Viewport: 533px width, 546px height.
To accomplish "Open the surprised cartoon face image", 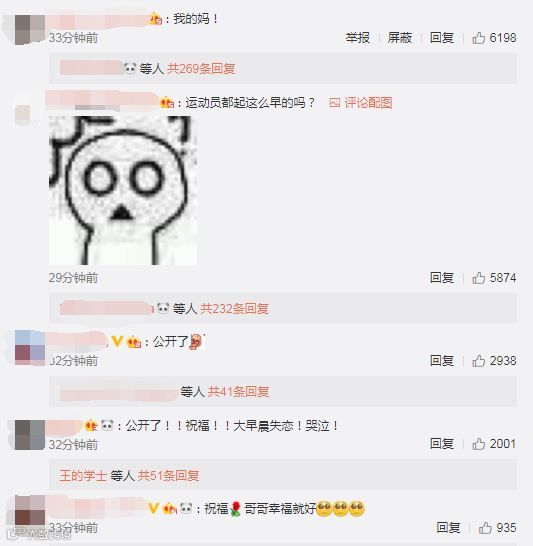I will [x=123, y=190].
